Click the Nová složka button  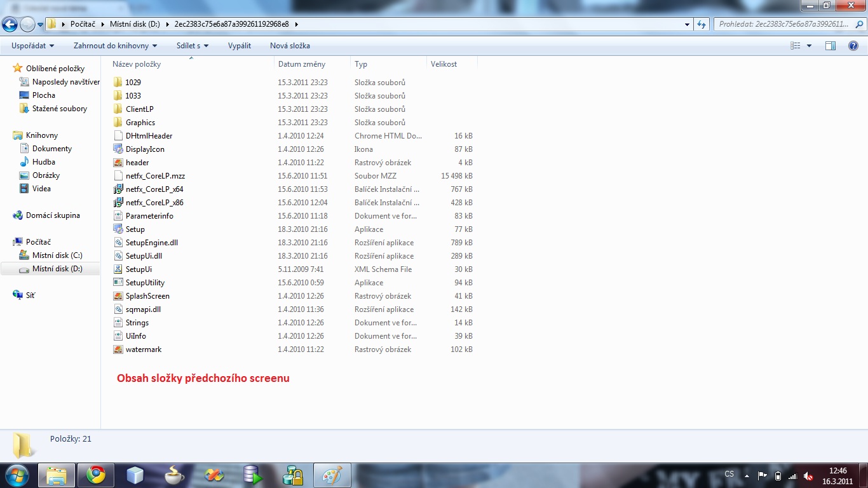tap(290, 46)
